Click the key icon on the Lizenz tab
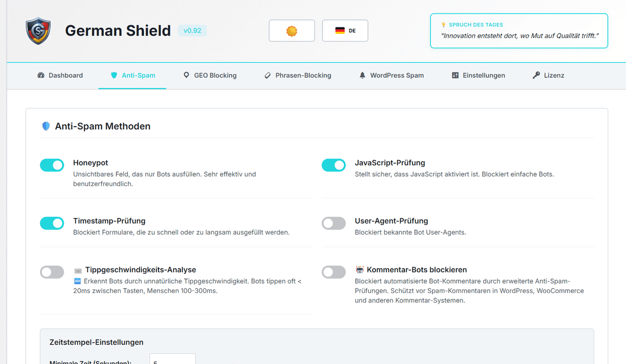 click(x=535, y=75)
